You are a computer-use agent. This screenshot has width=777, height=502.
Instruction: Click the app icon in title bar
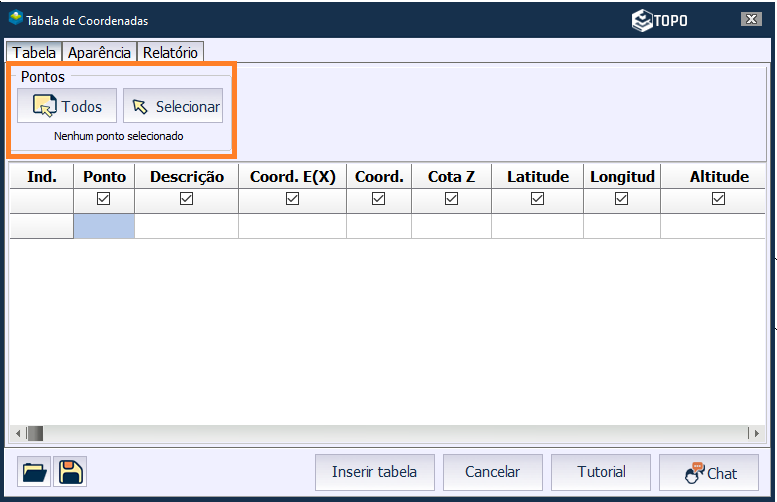pos(15,19)
